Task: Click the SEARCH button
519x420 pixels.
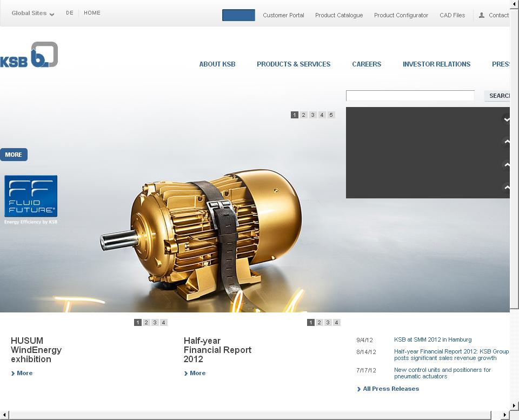Action: [497, 96]
